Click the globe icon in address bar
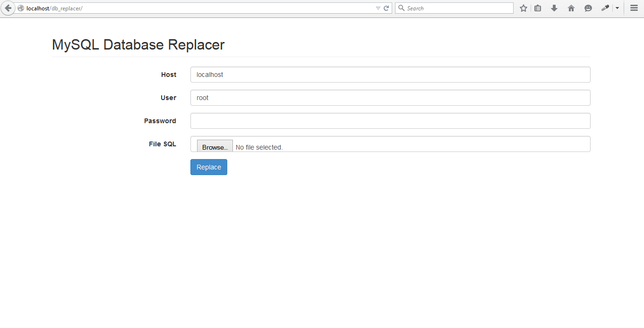Screen dimensions: 644x328 coord(20,8)
